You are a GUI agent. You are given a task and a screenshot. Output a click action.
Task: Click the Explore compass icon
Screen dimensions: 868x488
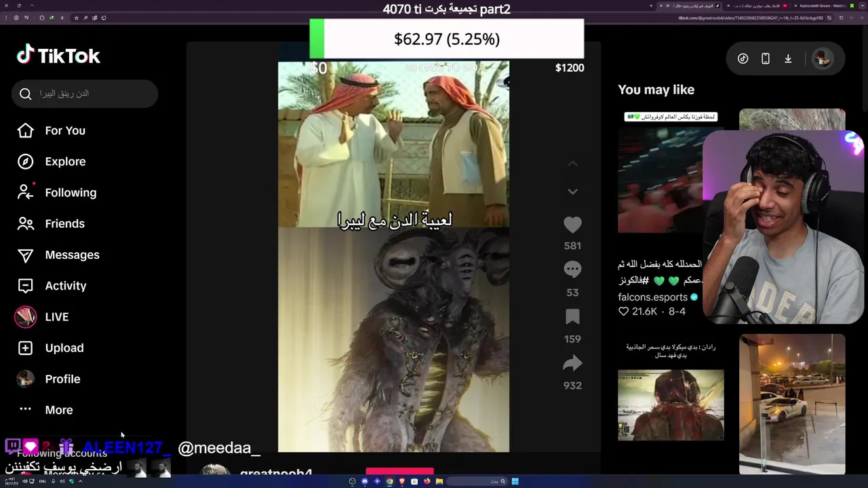25,161
